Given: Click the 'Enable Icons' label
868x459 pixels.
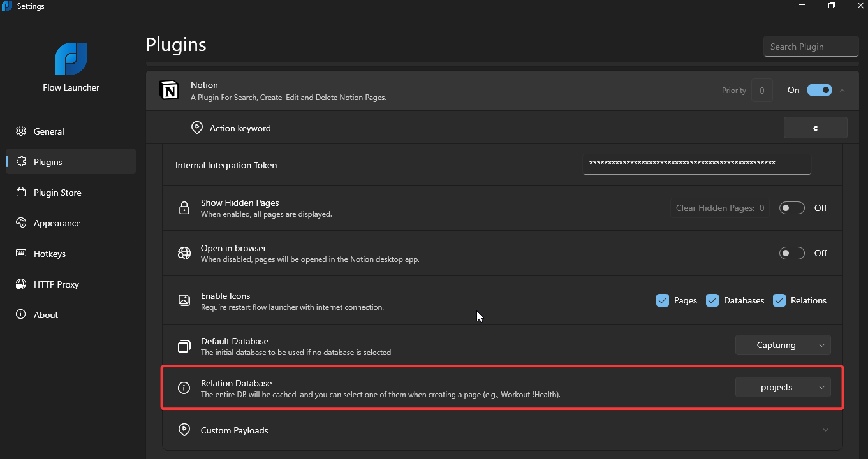Looking at the screenshot, I should pyautogui.click(x=225, y=296).
